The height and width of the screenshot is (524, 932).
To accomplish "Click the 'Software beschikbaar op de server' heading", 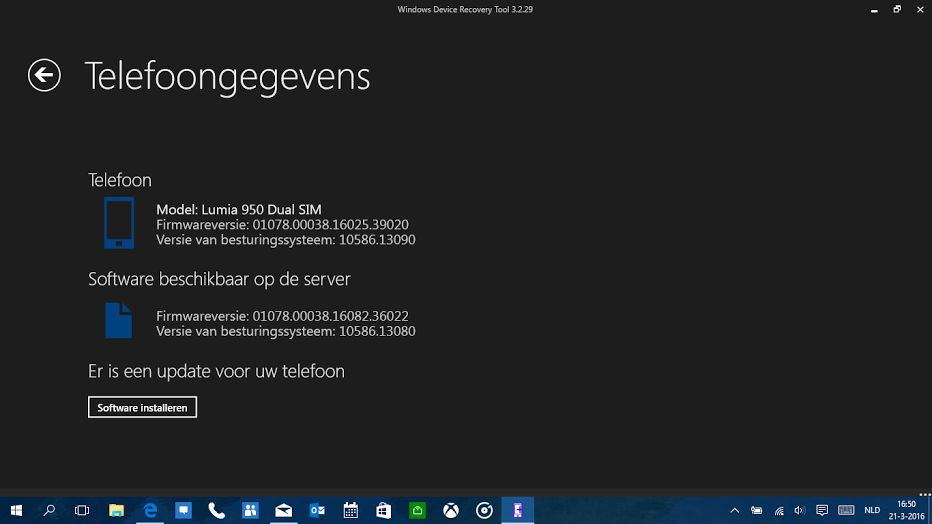I will [x=219, y=279].
